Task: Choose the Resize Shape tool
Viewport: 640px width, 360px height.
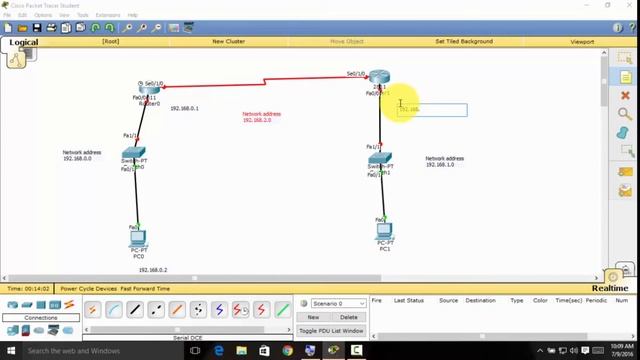Action: [x=626, y=151]
